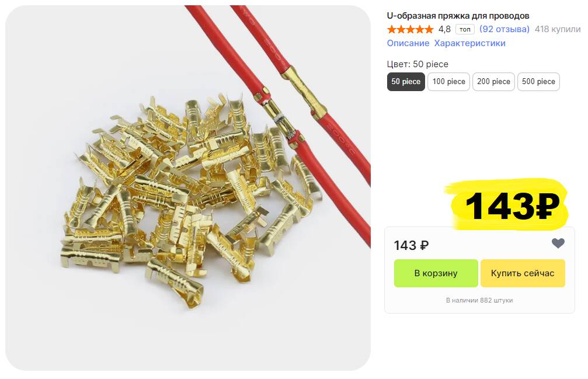
Task: Click the '418 купили' purchase count
Action: pos(558,29)
